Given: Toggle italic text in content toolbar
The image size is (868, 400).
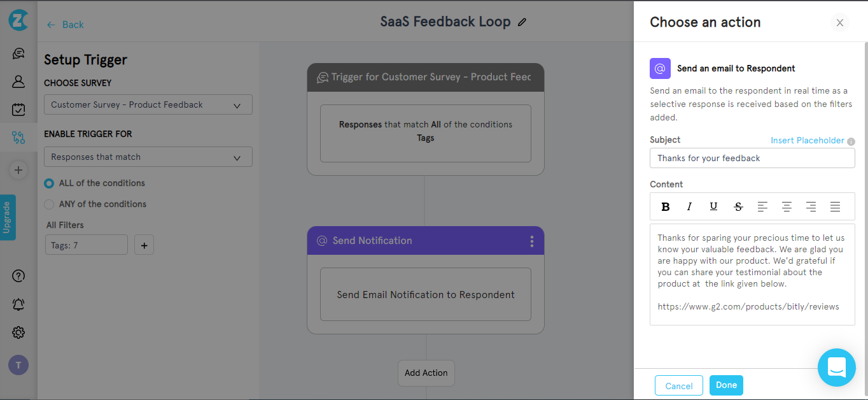Looking at the screenshot, I should tap(689, 206).
